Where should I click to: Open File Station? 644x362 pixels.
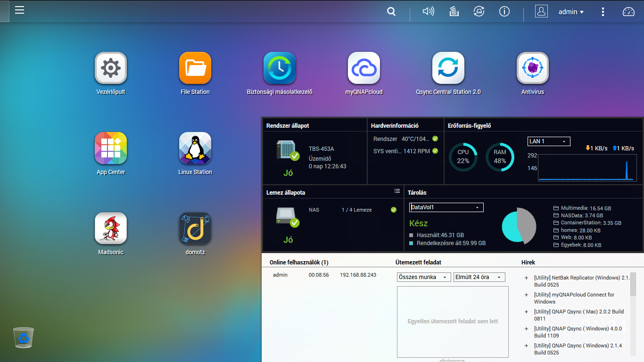(195, 67)
